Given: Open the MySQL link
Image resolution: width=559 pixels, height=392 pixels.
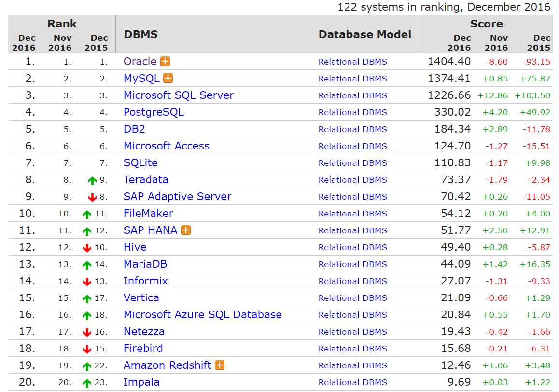Looking at the screenshot, I should 141,78.
